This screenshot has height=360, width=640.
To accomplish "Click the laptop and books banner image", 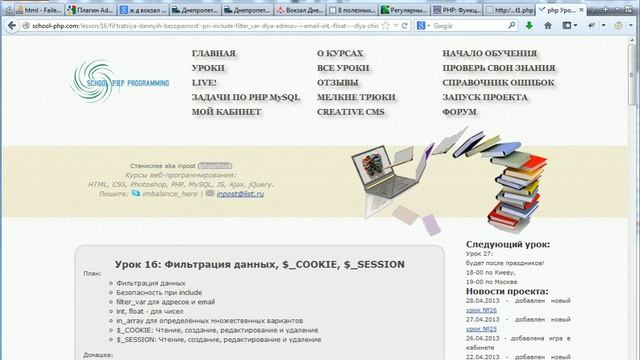I will [x=449, y=182].
